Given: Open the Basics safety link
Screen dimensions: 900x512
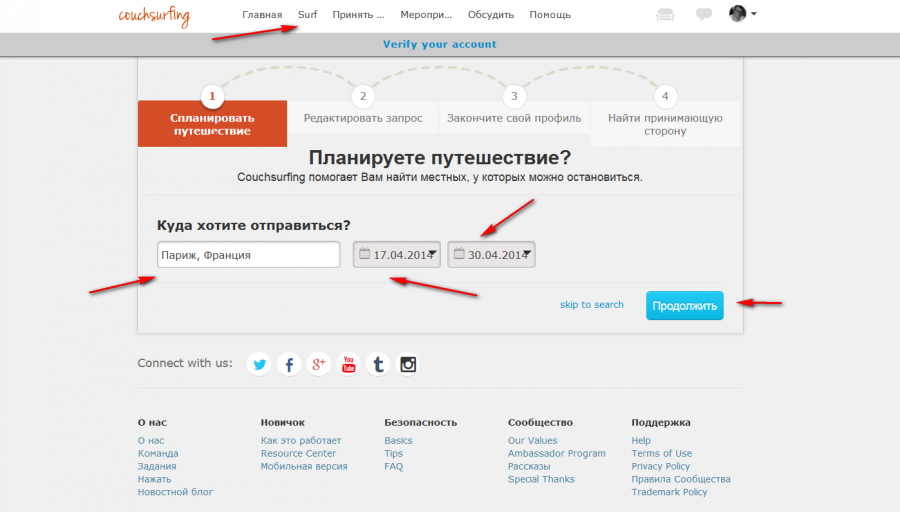Looking at the screenshot, I should pos(398,440).
